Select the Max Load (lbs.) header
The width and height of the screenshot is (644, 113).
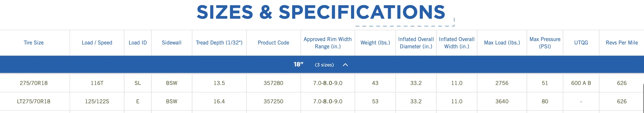click(x=502, y=43)
